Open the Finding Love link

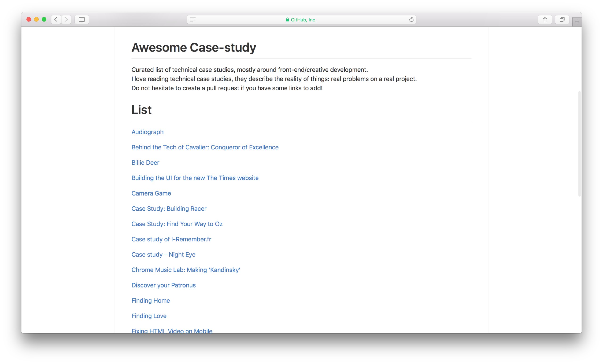(x=149, y=316)
